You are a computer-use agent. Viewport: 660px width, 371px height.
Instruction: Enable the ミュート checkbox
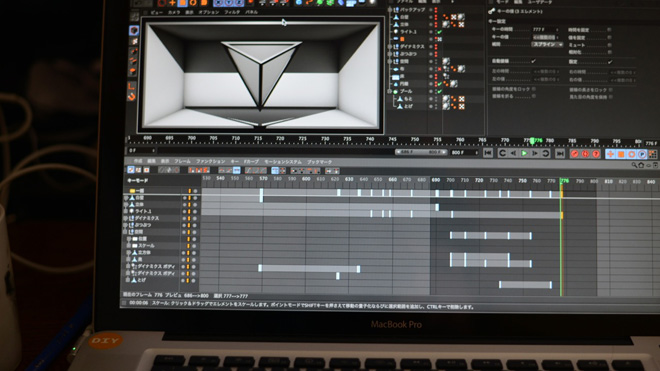coord(609,45)
